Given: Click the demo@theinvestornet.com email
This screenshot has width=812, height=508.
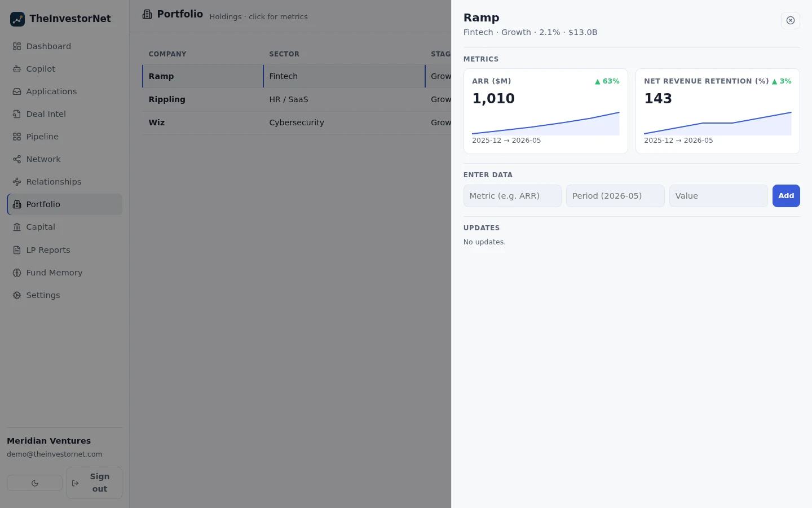Looking at the screenshot, I should 55,454.
